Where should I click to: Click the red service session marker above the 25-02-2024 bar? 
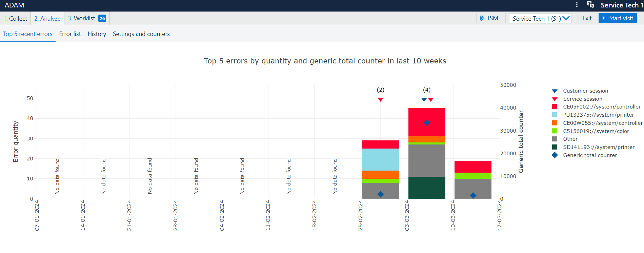[x=381, y=100]
